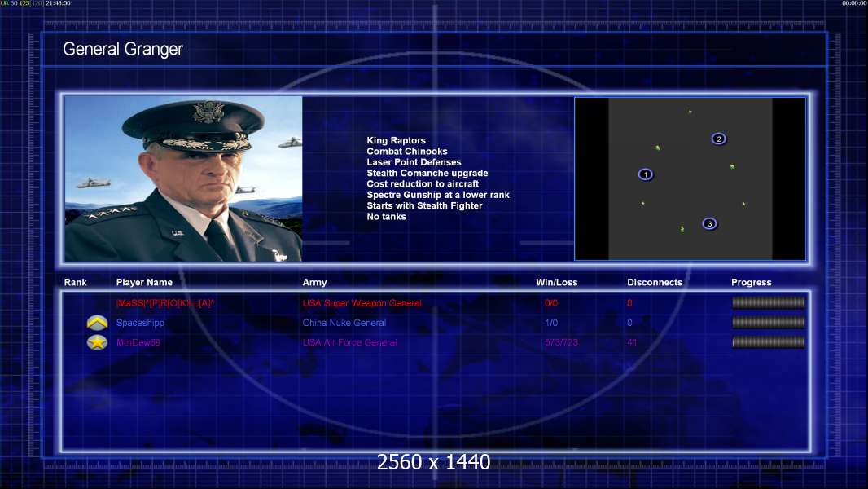Click the Cost reduction to aircraft line
This screenshot has height=489, width=868.
tap(423, 184)
